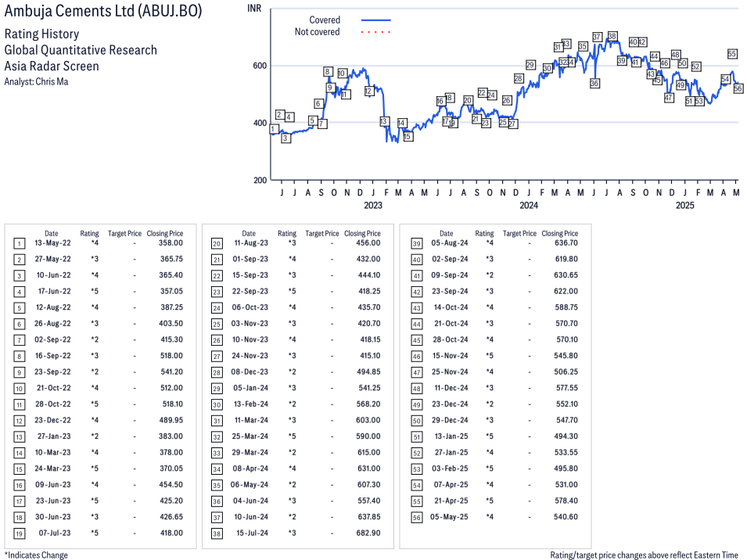Click chart marker 47 in late 2024
Image resolution: width=747 pixels, height=560 pixels.
669,98
